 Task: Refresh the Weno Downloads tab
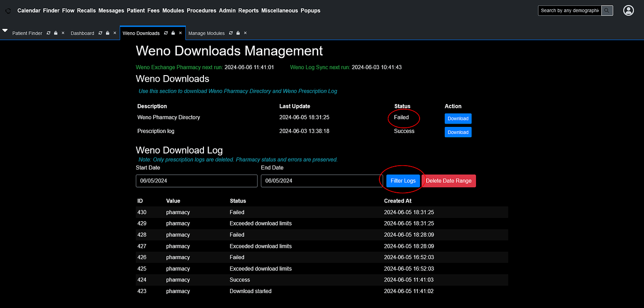coord(167,33)
